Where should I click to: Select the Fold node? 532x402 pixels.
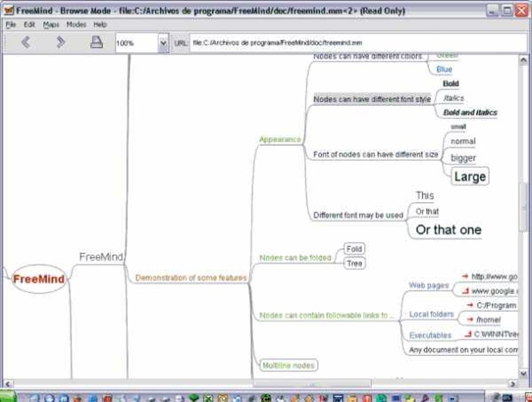tap(354, 249)
